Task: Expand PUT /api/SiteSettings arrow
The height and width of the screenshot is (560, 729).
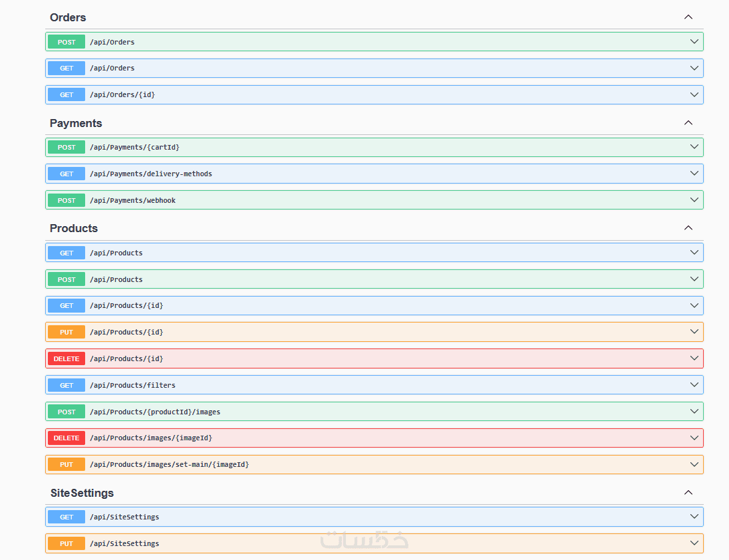Action: pos(694,543)
